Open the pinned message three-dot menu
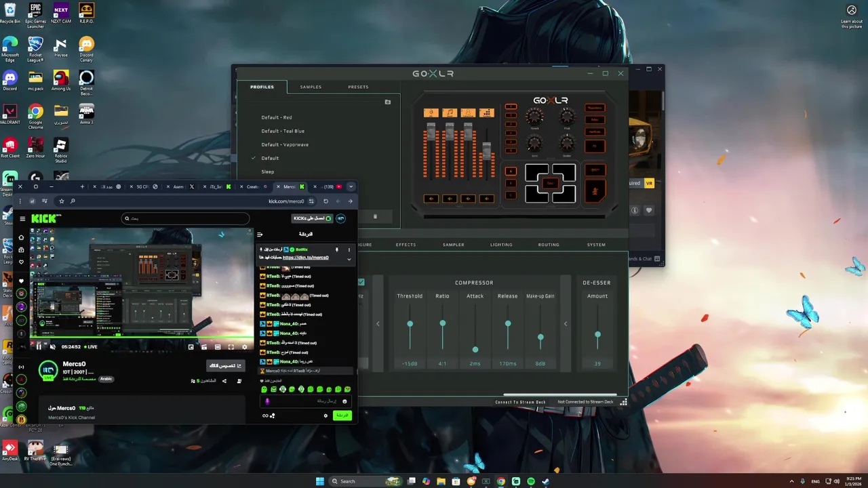 (349, 249)
